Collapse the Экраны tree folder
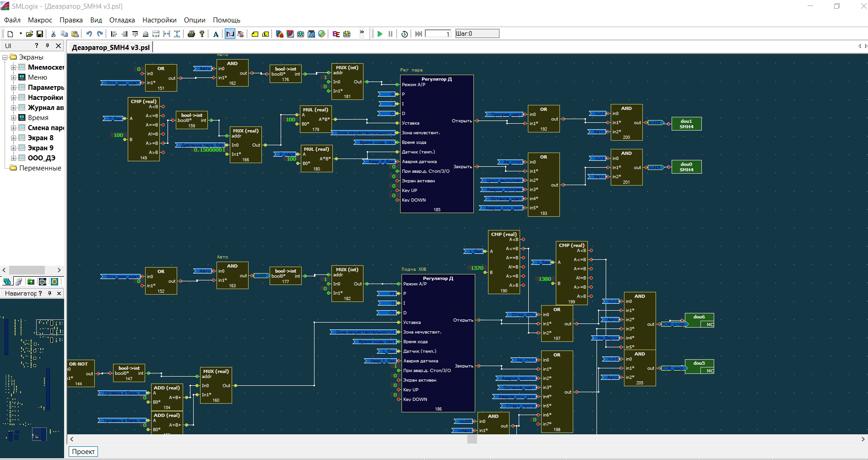This screenshot has height=460, width=868. point(5,57)
